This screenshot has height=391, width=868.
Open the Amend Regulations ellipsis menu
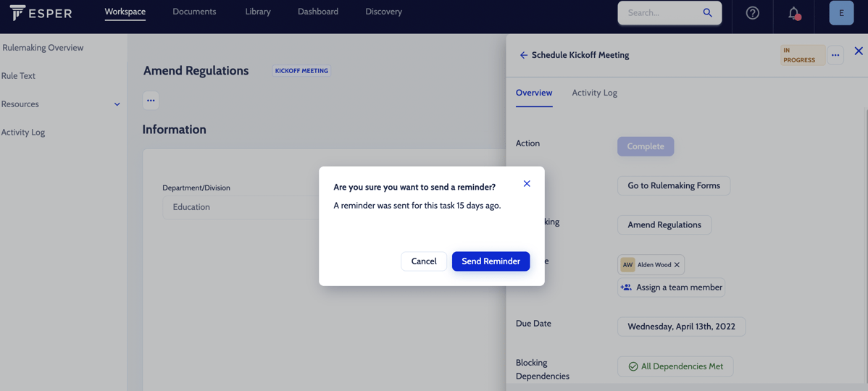point(151,101)
